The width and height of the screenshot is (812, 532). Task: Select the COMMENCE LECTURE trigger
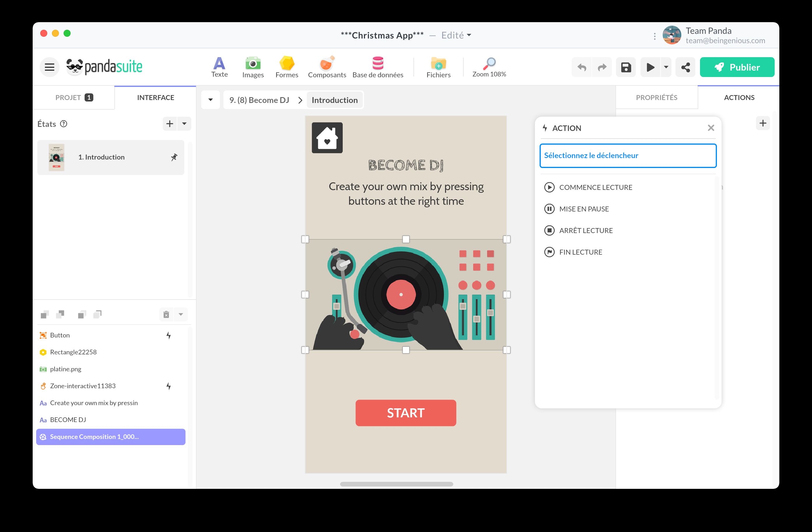click(x=595, y=187)
